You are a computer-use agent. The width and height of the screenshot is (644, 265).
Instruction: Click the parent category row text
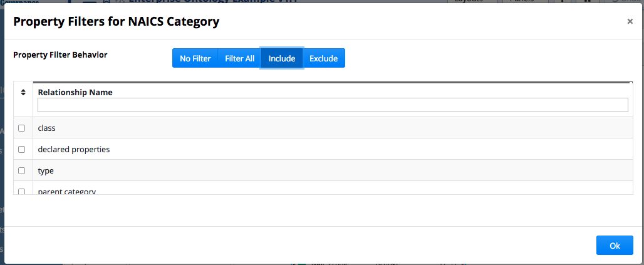(67, 191)
